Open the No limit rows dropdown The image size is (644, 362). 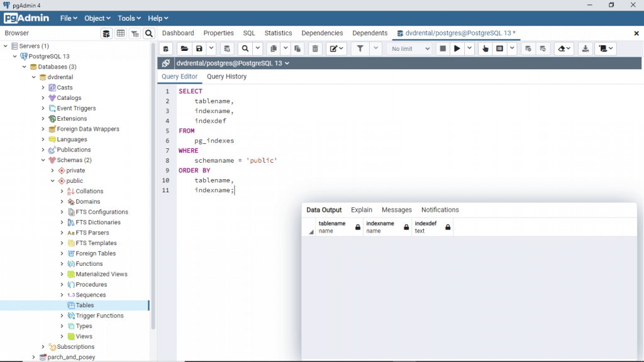tap(411, 48)
